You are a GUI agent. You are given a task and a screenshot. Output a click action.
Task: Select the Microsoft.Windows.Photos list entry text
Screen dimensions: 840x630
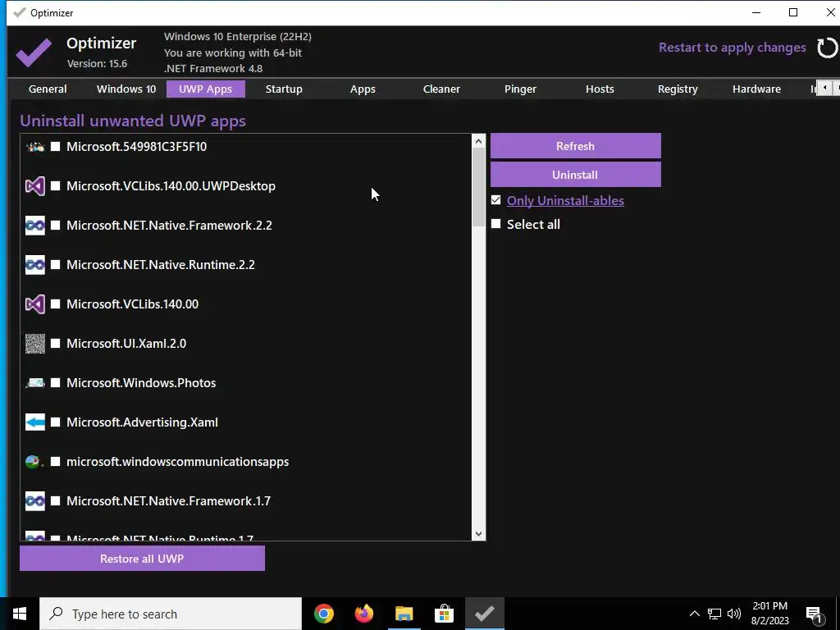[141, 383]
